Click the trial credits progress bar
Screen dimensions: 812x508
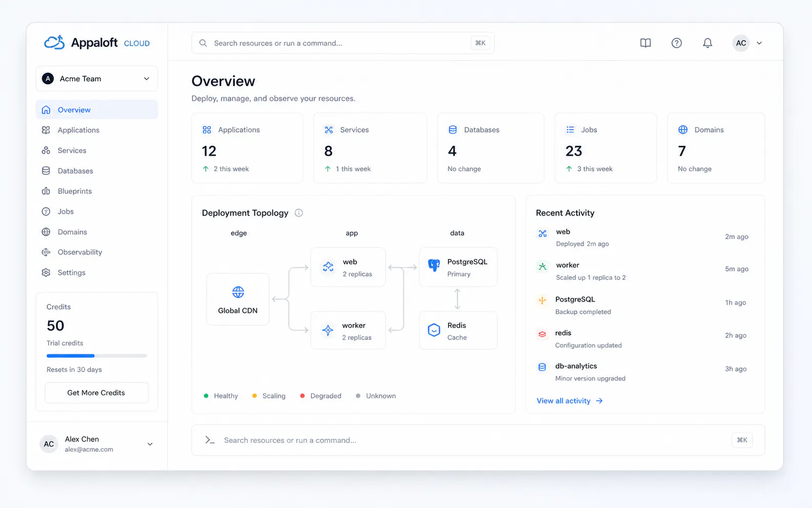(x=97, y=355)
